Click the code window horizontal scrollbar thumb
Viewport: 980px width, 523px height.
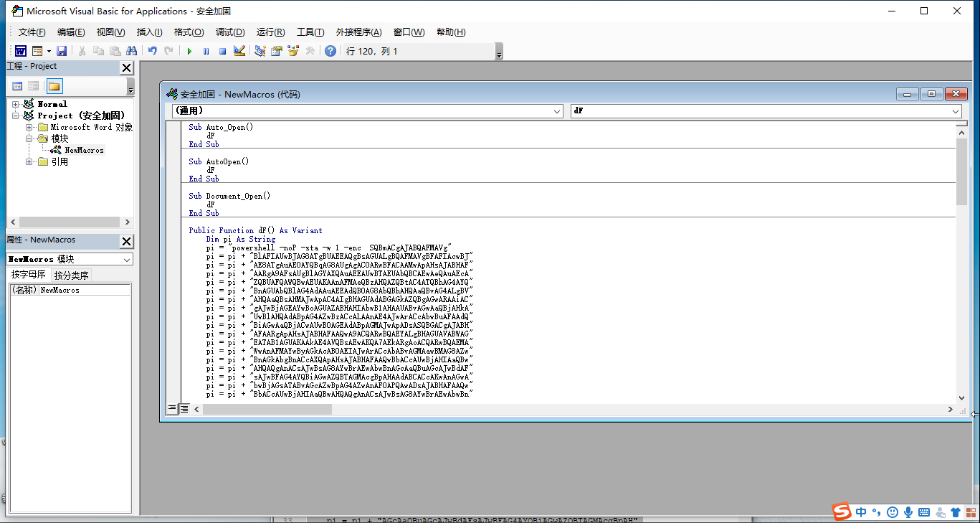[x=267, y=409]
